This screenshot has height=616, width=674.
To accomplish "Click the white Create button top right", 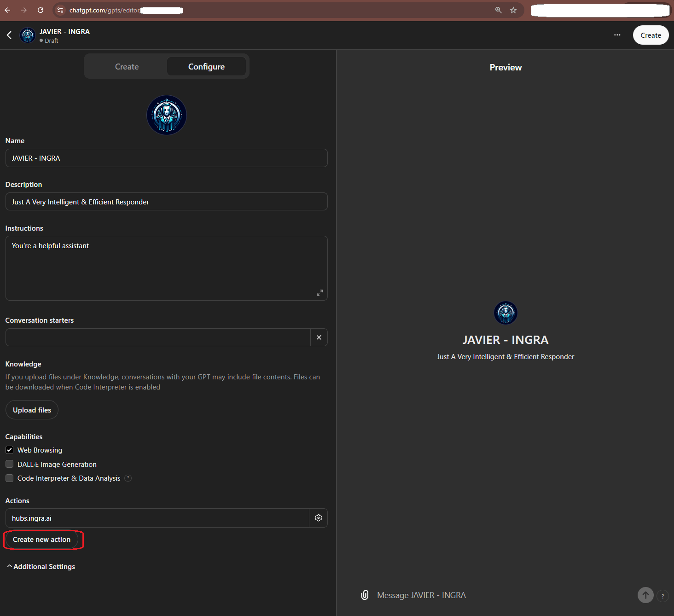I will point(651,35).
